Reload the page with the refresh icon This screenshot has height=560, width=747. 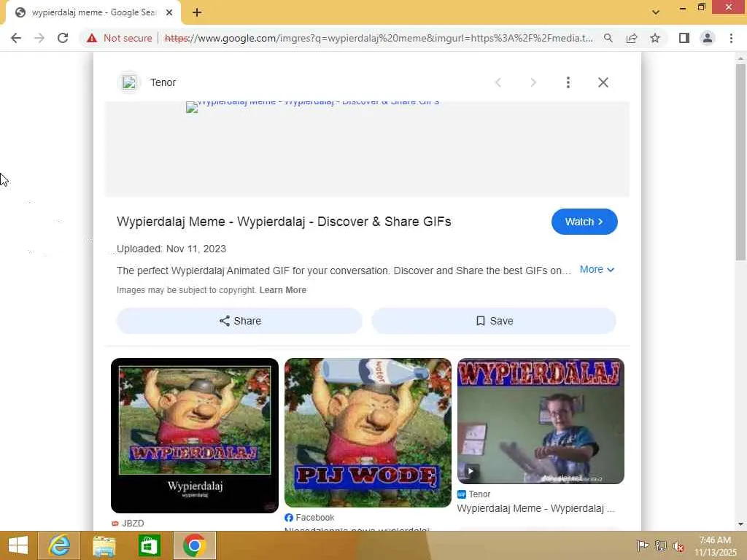click(x=63, y=38)
